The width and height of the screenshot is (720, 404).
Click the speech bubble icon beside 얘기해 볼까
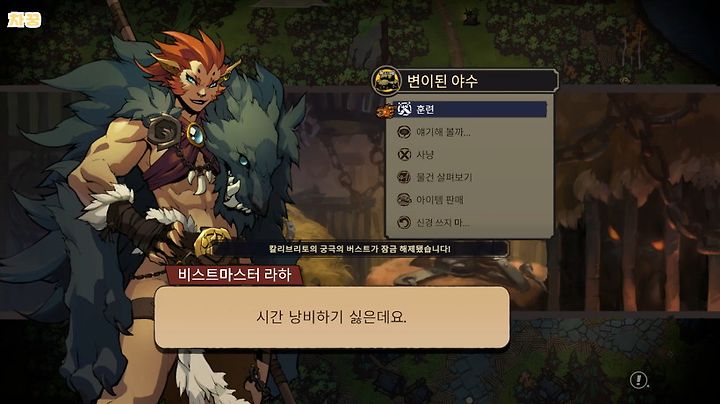(404, 132)
